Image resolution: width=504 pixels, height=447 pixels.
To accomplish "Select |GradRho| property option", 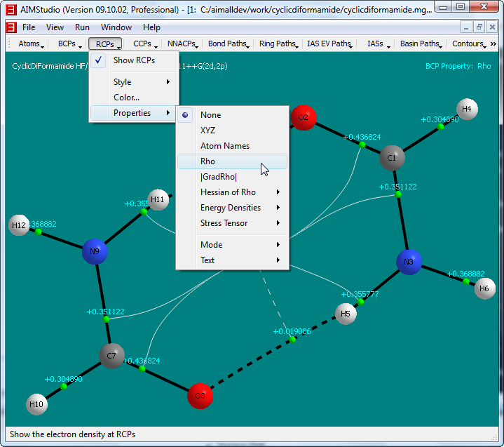I will click(219, 177).
